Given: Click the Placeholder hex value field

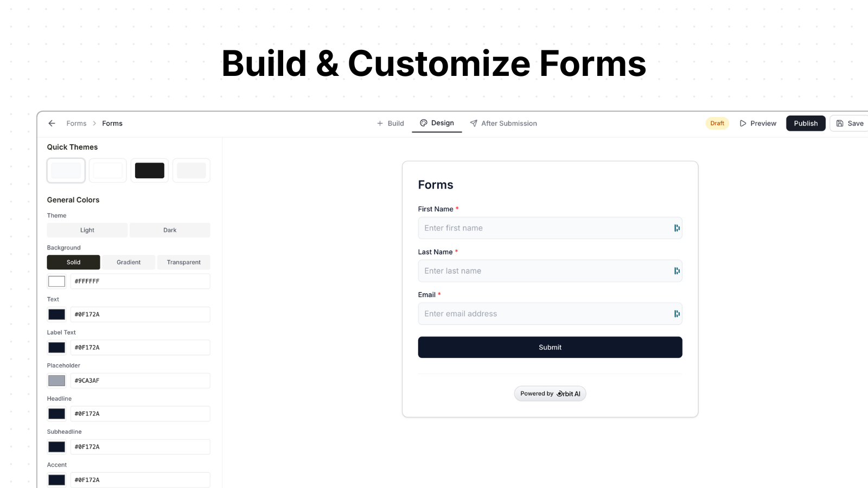Looking at the screenshot, I should (x=140, y=380).
